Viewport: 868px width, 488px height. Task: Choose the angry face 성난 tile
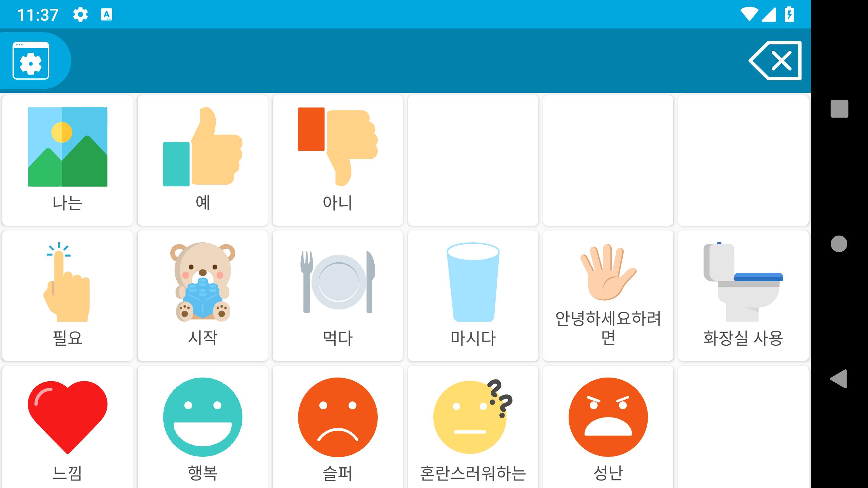pos(608,427)
